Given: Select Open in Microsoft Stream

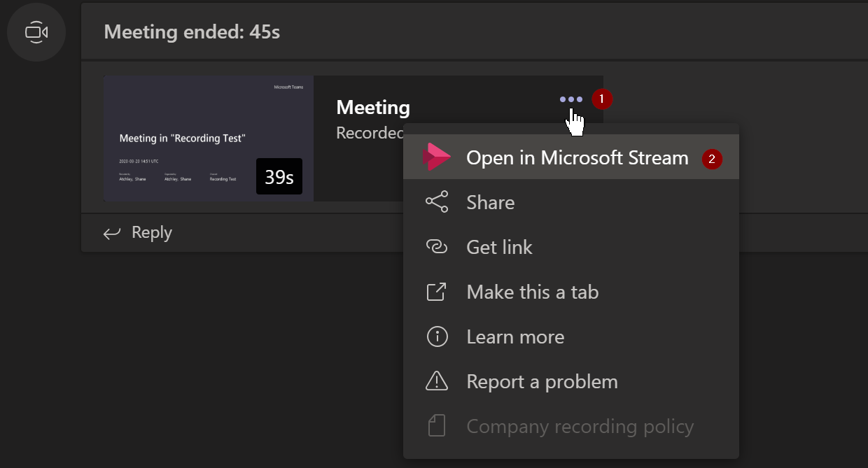Looking at the screenshot, I should [571, 157].
